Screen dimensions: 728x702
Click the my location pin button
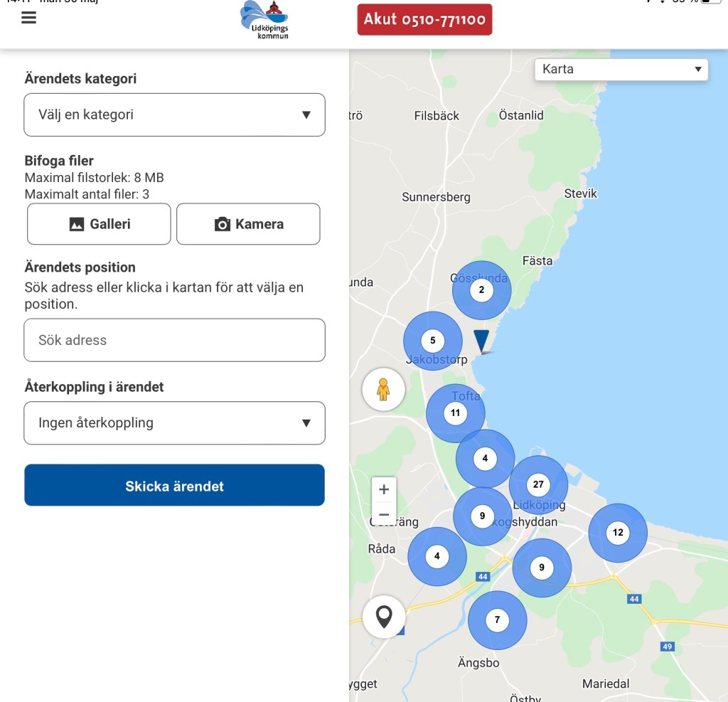click(x=384, y=616)
